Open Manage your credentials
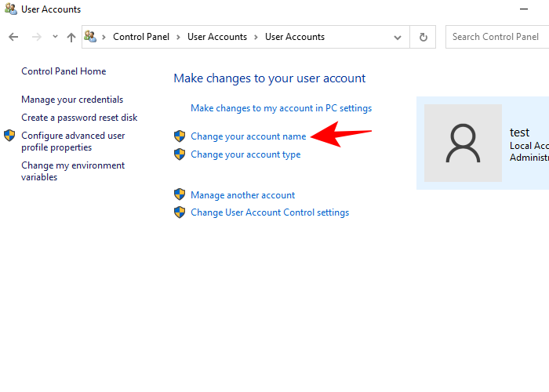Viewport: 549px width, 392px height. tap(72, 100)
